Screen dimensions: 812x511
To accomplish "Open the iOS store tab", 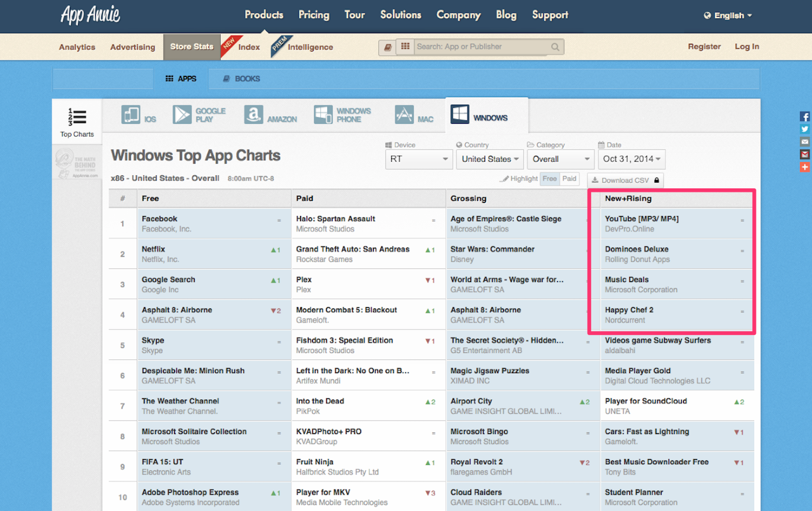I will (139, 115).
